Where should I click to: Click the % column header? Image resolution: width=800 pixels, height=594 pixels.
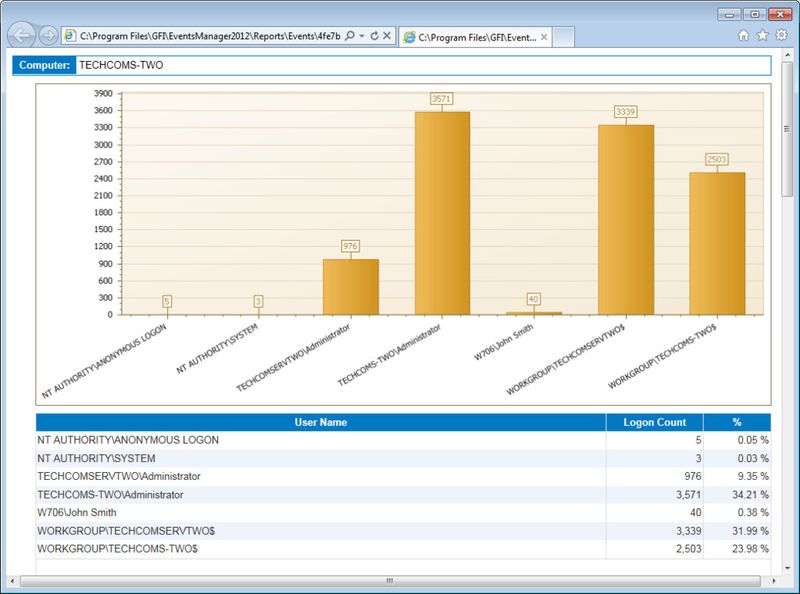737,422
